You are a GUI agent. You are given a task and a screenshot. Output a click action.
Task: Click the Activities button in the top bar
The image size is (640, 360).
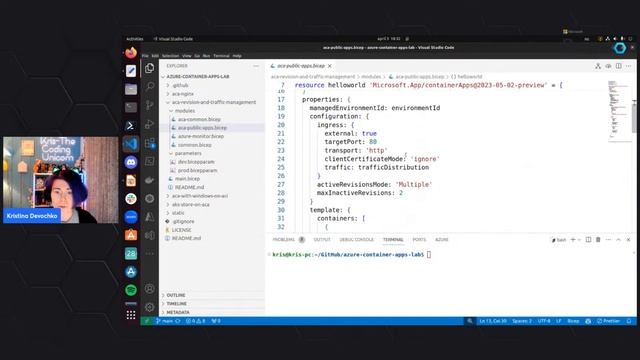pyautogui.click(x=134, y=39)
